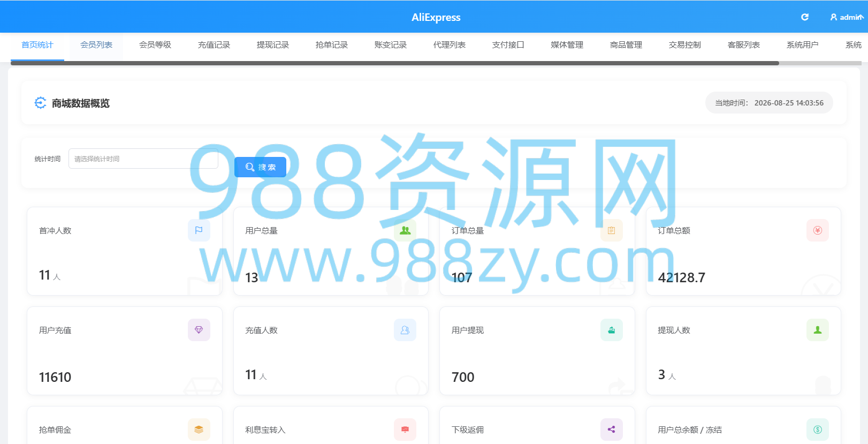This screenshot has width=868, height=444.
Task: Click the diamond icon on 用户充值 card
Action: (199, 330)
